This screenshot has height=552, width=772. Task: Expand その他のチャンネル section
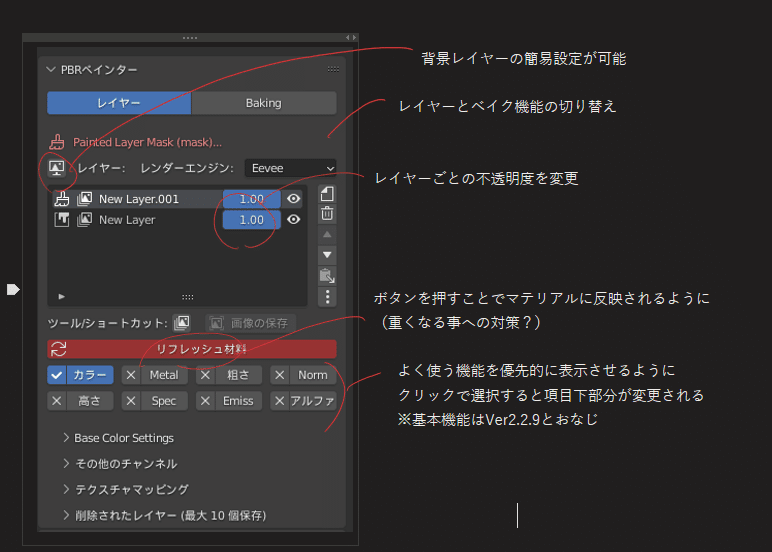tap(120, 464)
